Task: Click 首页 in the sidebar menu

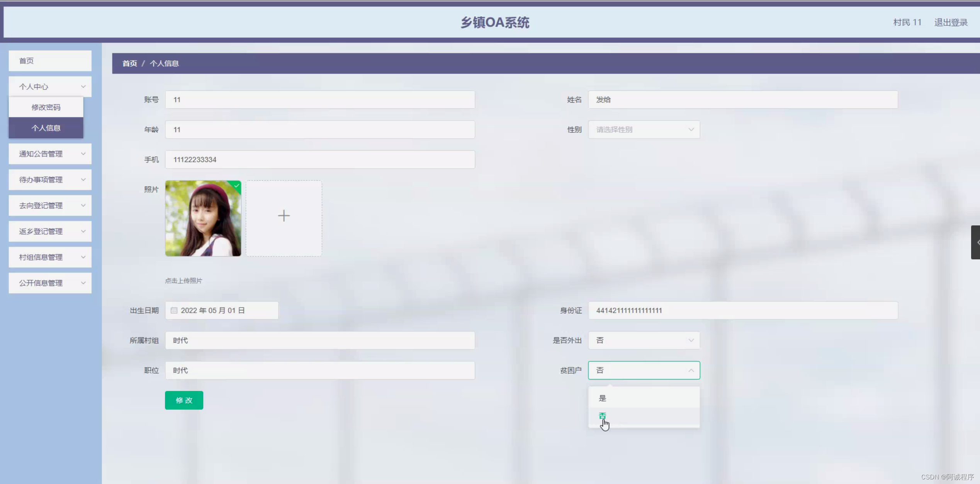Action: tap(49, 61)
